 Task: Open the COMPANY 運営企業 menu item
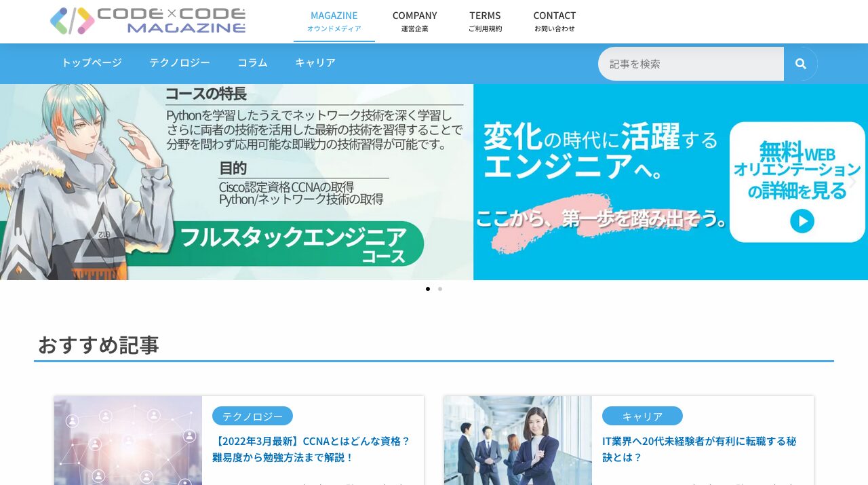coord(414,21)
